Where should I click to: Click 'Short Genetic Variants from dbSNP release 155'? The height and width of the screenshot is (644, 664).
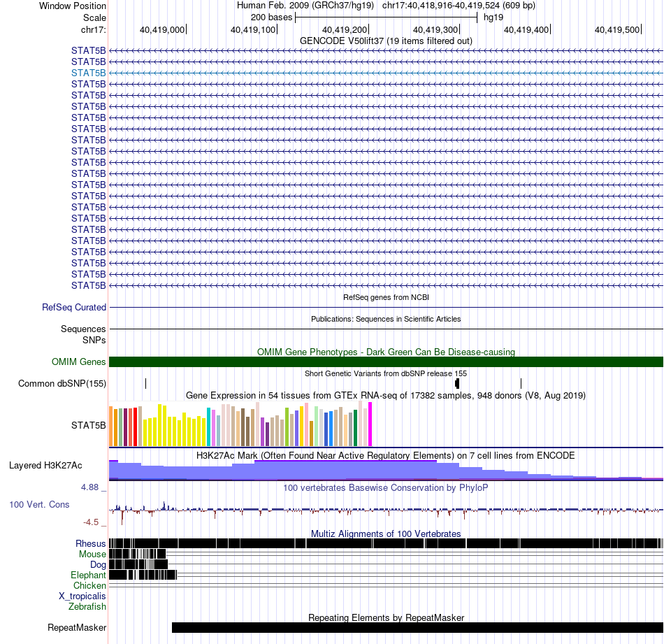386,373
